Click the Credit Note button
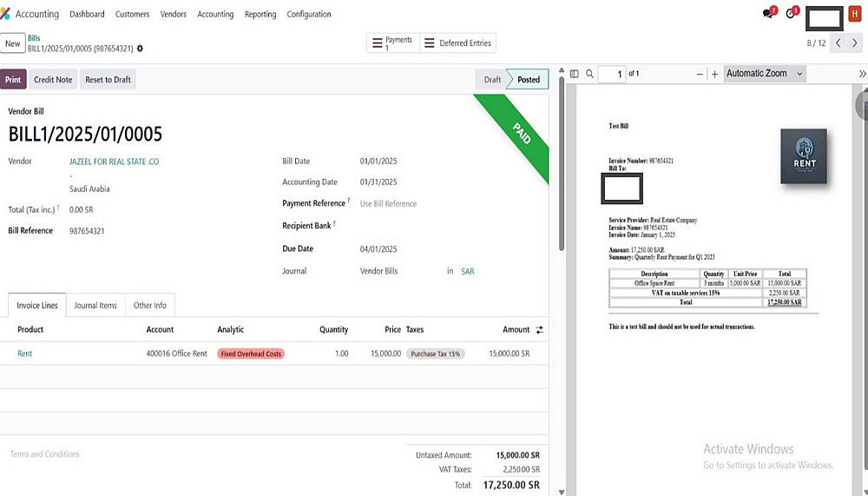The height and width of the screenshot is (496, 868). (x=53, y=79)
